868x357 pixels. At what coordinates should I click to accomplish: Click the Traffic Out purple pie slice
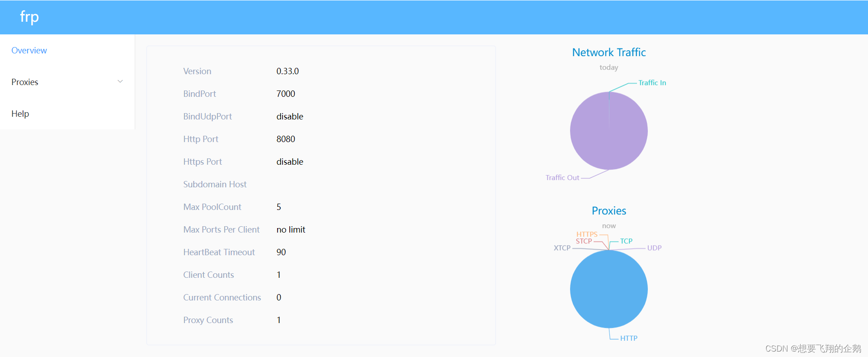click(609, 131)
